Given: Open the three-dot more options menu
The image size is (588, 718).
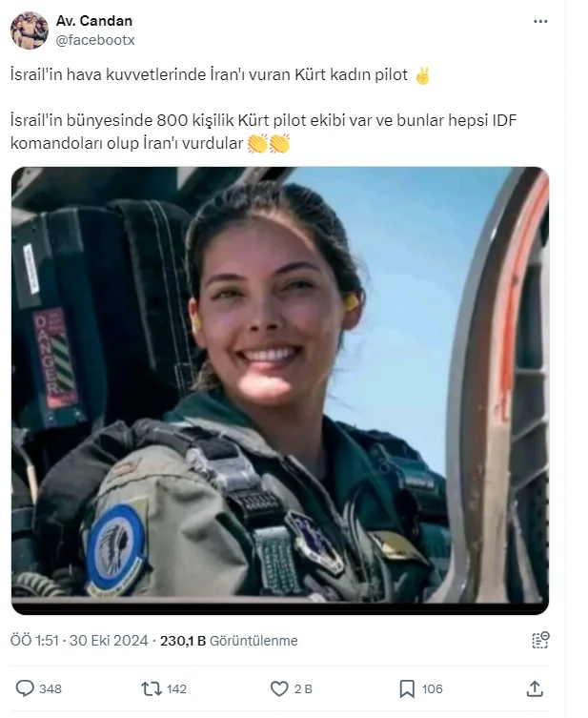Looking at the screenshot, I should click(x=540, y=22).
